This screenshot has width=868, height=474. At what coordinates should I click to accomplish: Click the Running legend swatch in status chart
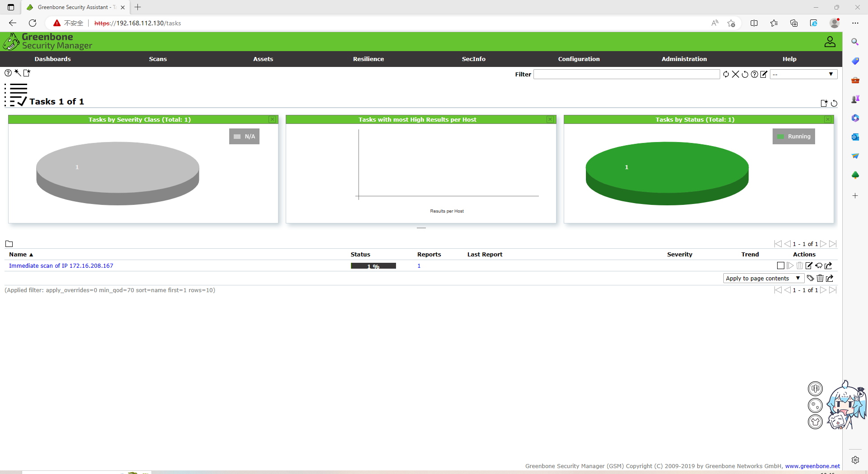(x=780, y=137)
